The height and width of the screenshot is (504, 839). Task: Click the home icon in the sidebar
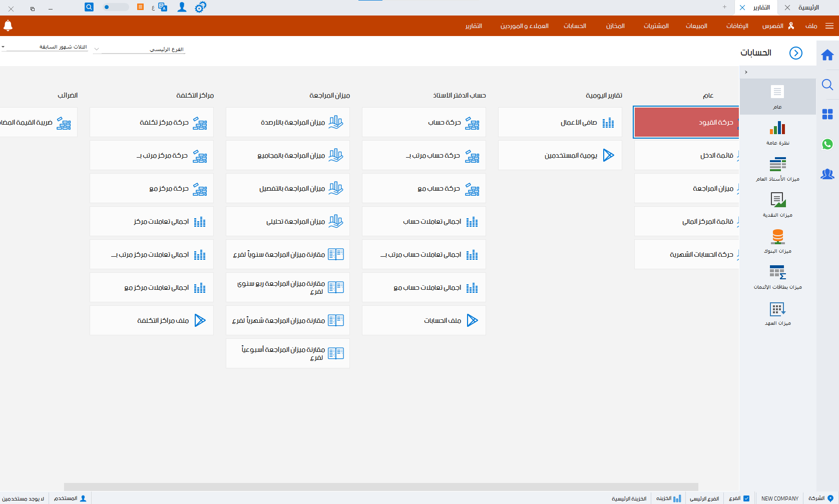(827, 55)
